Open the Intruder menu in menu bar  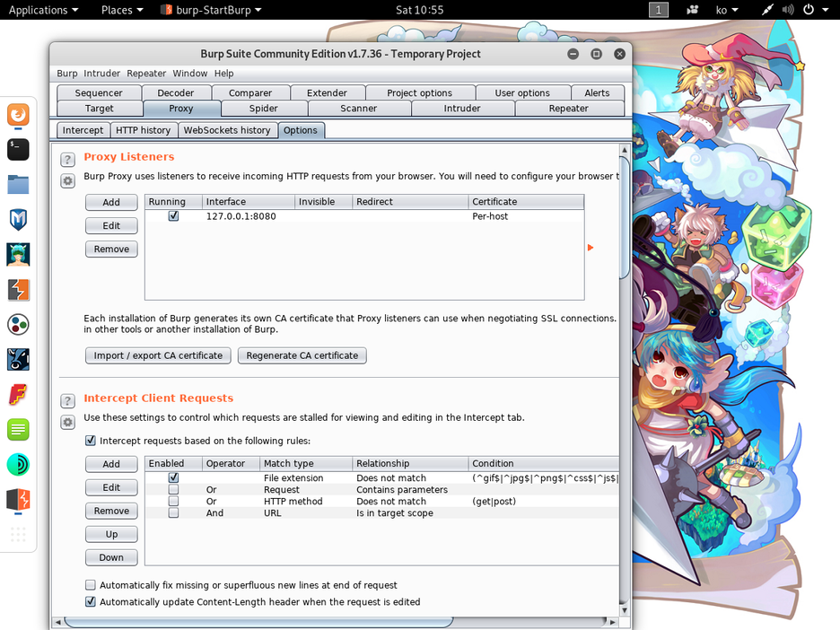pyautogui.click(x=101, y=74)
